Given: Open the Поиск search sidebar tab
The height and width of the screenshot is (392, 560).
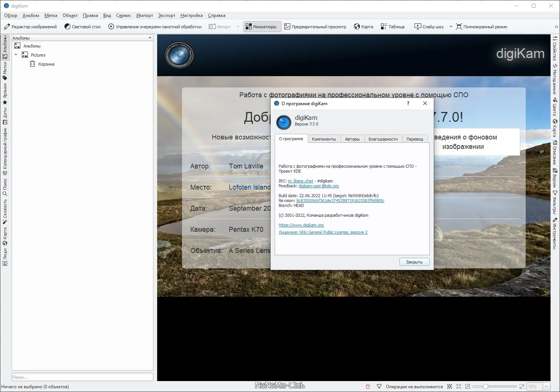Looking at the screenshot, I should (x=5, y=187).
